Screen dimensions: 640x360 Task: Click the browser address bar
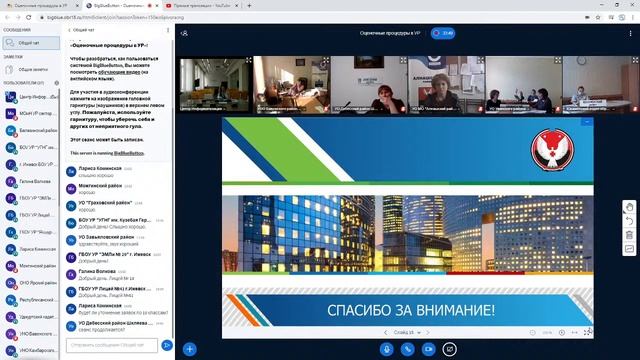310,18
